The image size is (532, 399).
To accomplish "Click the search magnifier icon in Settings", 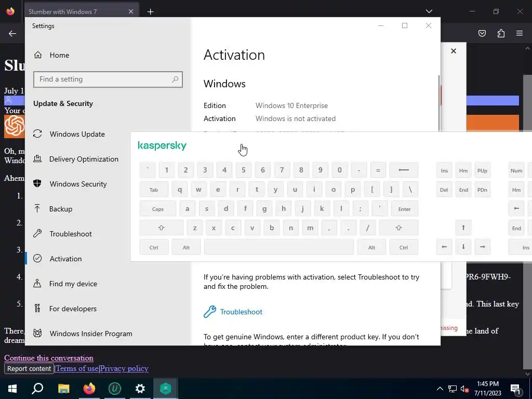I will pos(175,79).
